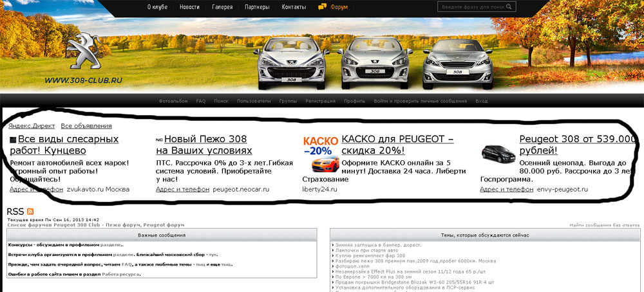Image resolution: width=644 pixels, height=292 pixels.
Task: Click the yellow chat icon beside Форум
Action: pos(323,7)
